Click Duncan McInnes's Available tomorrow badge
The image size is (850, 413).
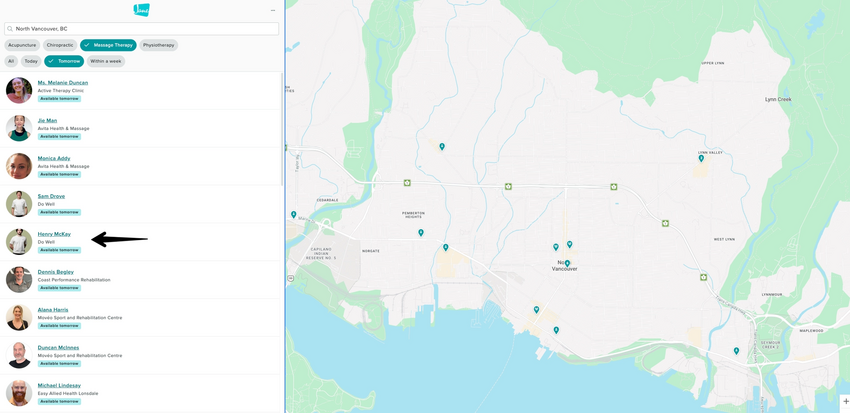[59, 364]
